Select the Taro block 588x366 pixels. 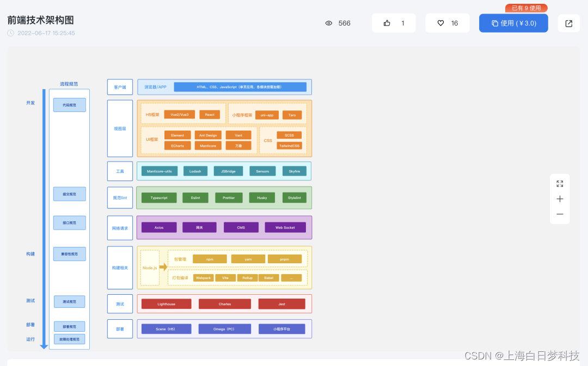click(x=292, y=115)
